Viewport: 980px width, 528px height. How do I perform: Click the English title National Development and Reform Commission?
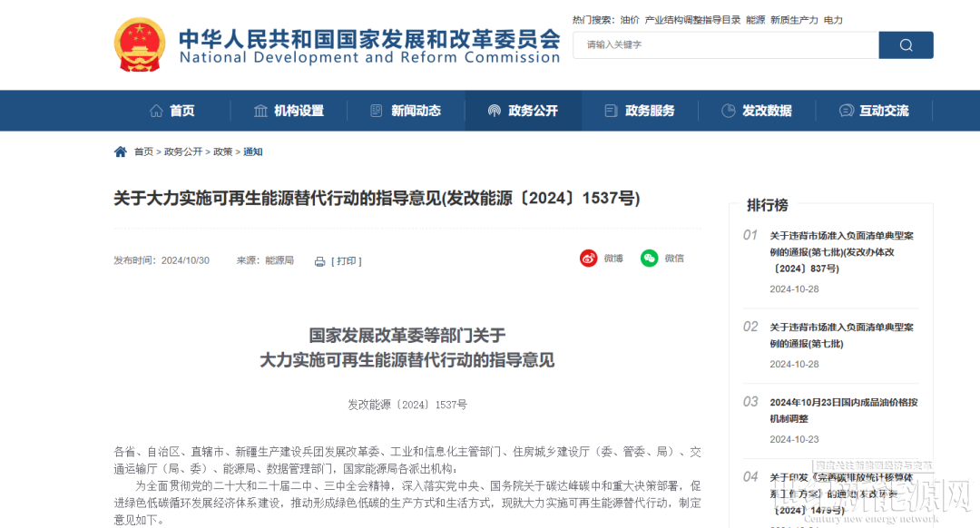(369, 57)
